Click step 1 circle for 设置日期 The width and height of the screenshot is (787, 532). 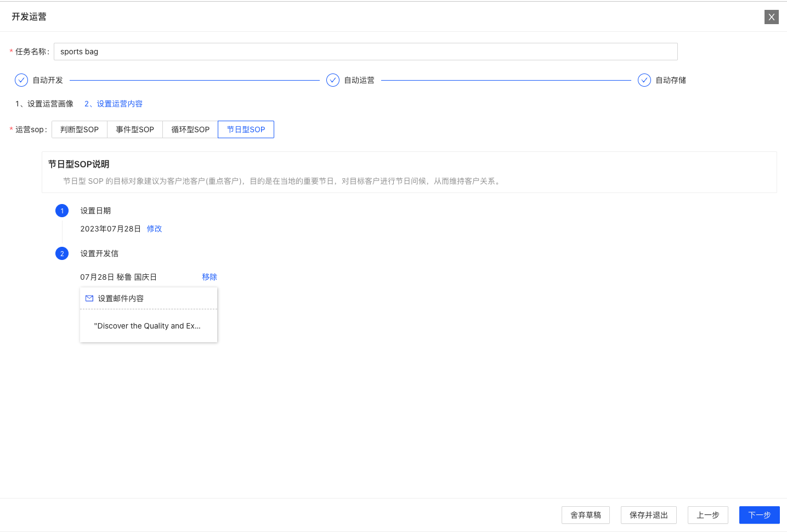click(62, 211)
